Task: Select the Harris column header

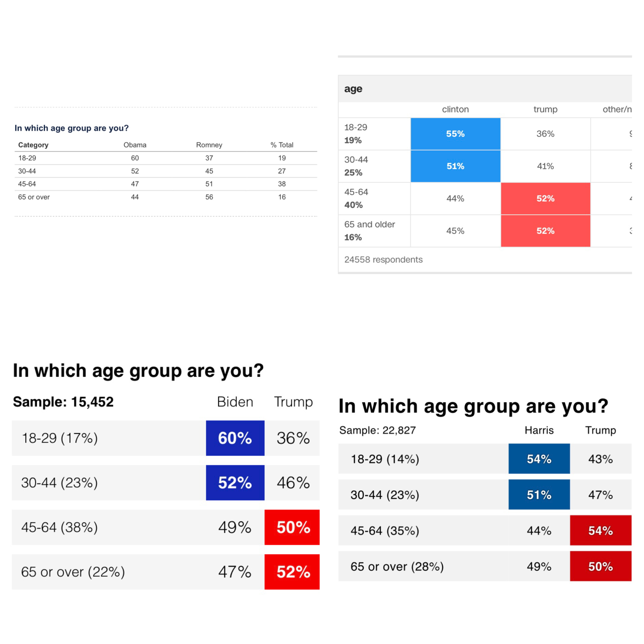Action: 539,430
